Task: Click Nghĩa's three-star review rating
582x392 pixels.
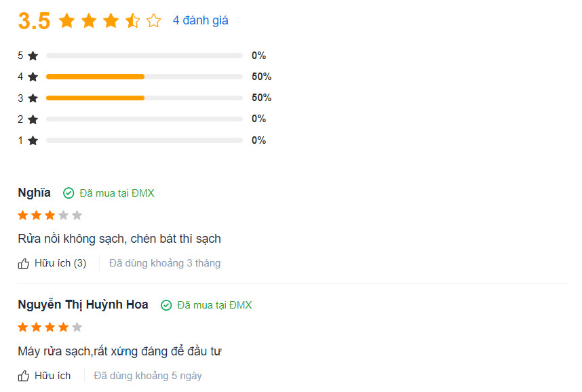Action: (x=50, y=215)
